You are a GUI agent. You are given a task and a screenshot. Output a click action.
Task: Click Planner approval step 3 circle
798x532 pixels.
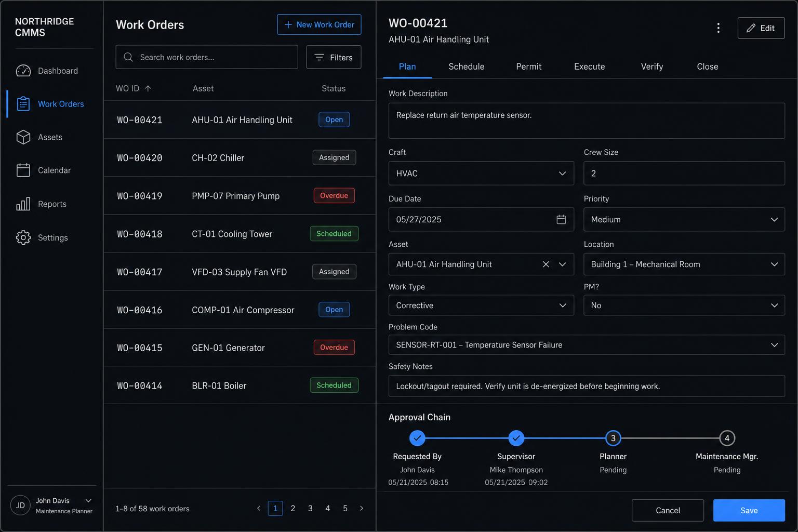tap(613, 438)
